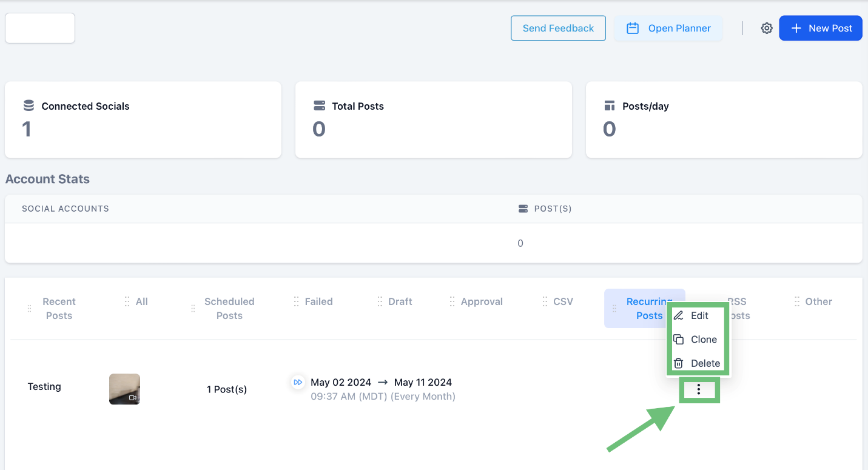
Task: Click the Posts/day card title
Action: [645, 106]
